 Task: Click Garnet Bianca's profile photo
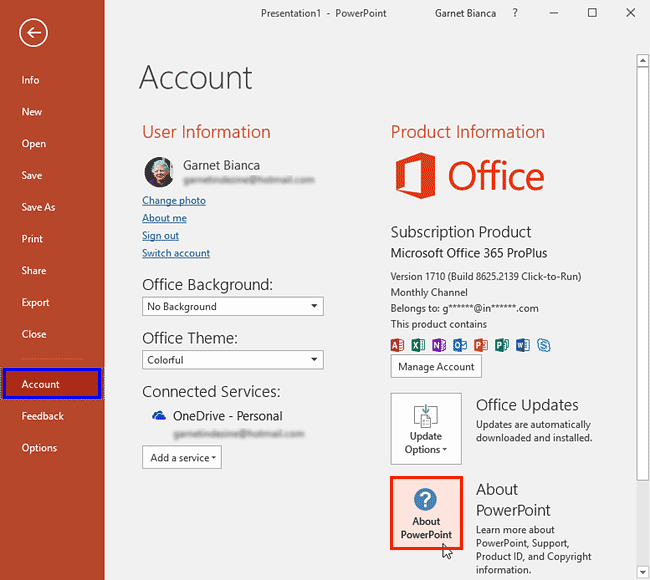pyautogui.click(x=159, y=172)
